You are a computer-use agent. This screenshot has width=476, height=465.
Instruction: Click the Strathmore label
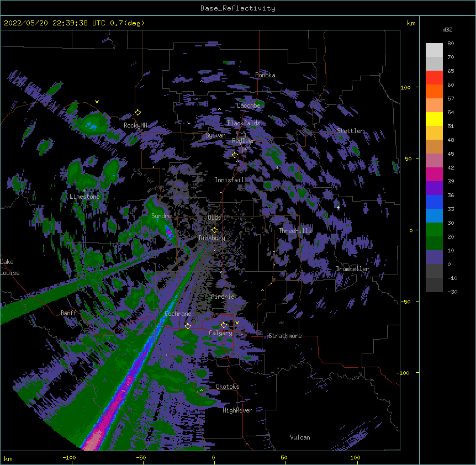(x=285, y=336)
